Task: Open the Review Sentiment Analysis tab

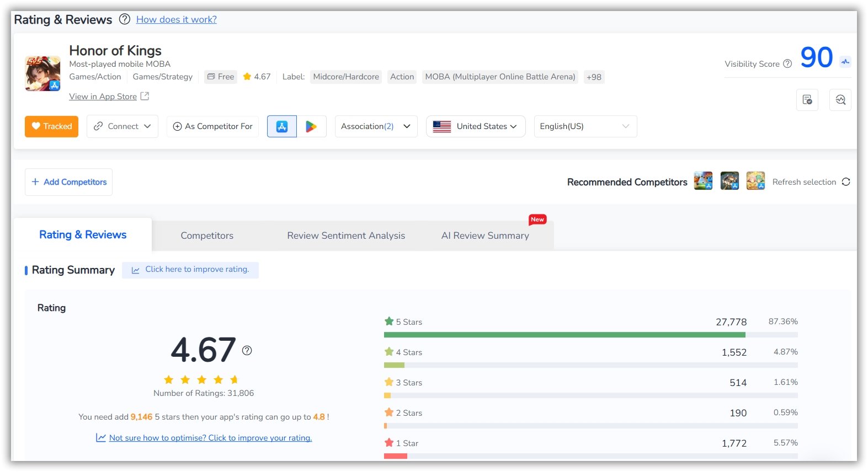Action: click(x=346, y=235)
